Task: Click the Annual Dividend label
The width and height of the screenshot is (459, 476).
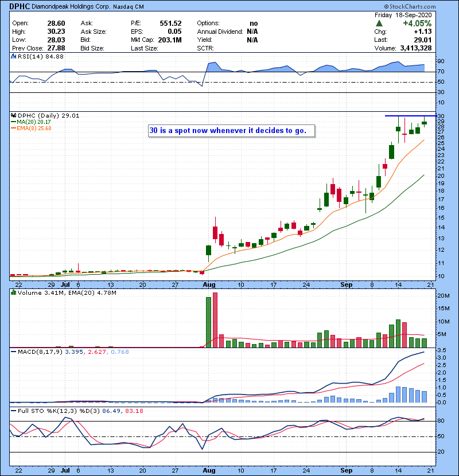Action: [x=220, y=32]
